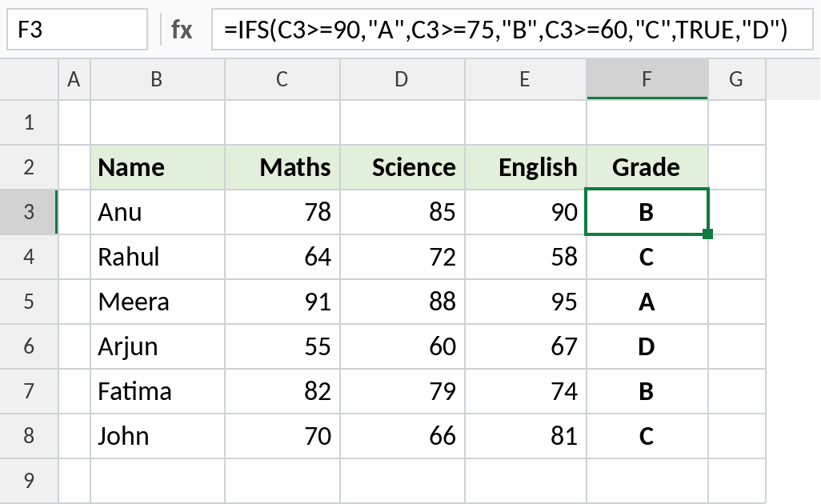
Task: Select the cell containing Anu
Action: click(157, 212)
